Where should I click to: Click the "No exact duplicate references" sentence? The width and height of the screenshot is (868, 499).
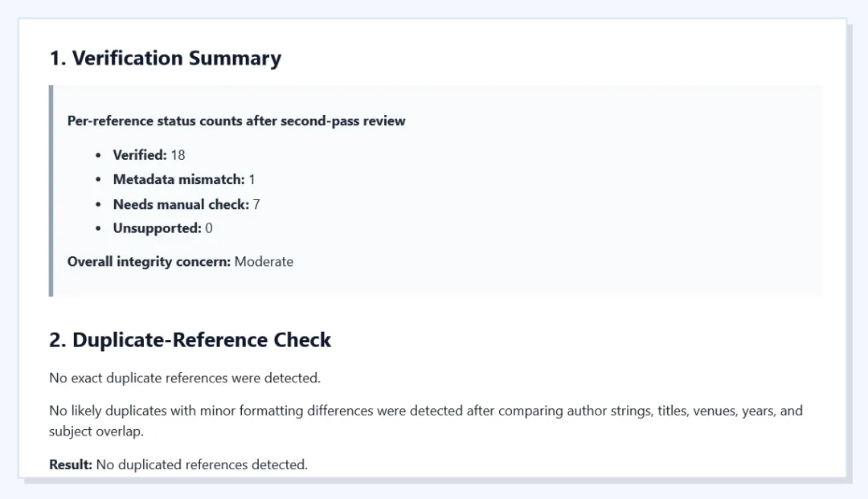185,378
